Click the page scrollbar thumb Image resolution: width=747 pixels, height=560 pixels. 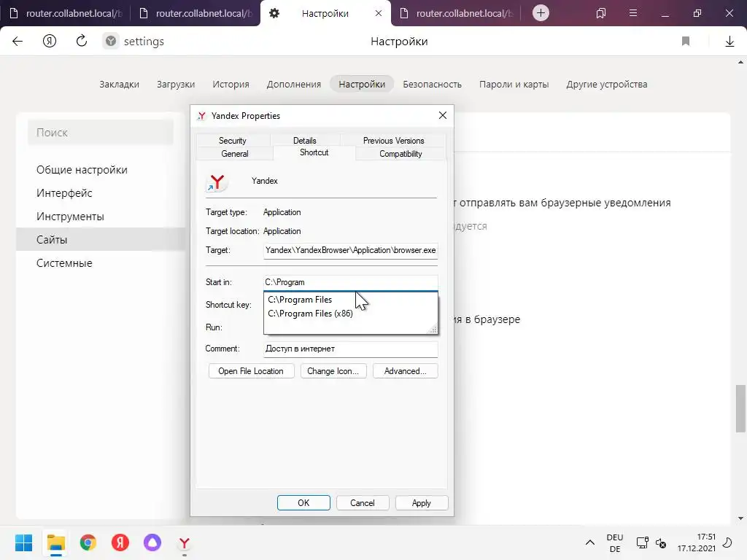click(x=740, y=408)
